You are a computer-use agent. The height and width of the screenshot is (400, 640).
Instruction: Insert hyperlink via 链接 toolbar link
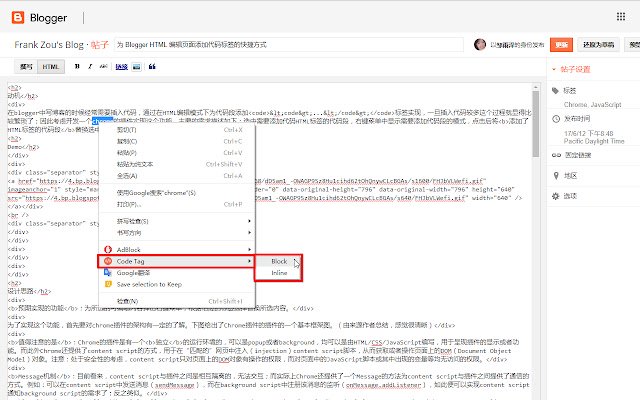tap(121, 67)
